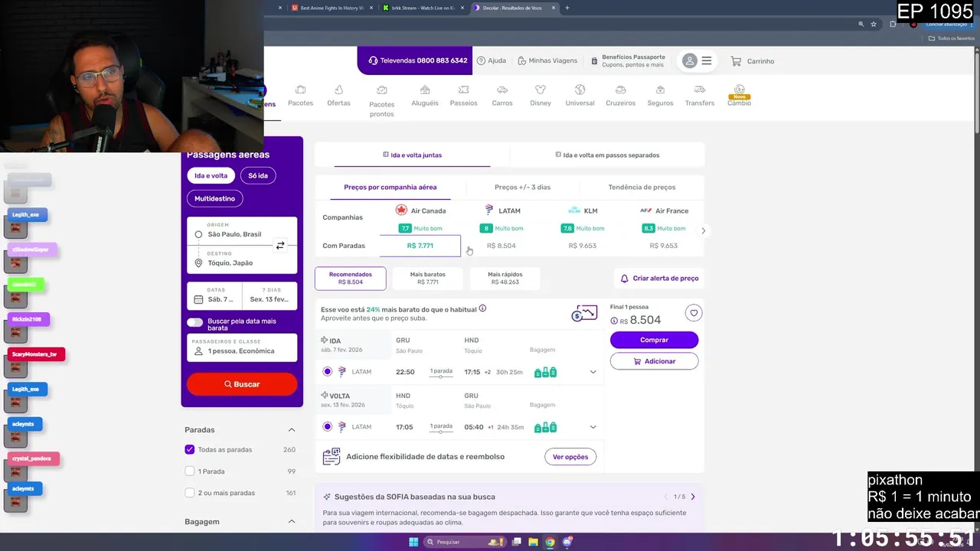Click the Comprar button
The width and height of the screenshot is (980, 551).
coord(654,340)
